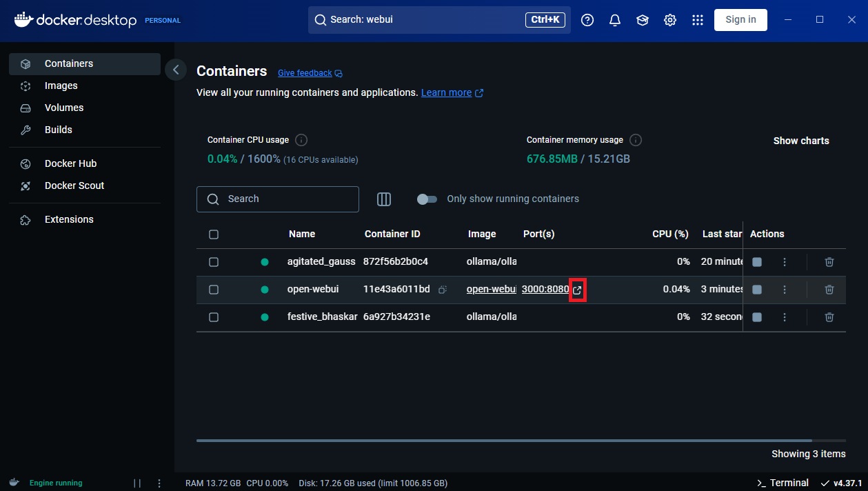Click version v4.37.1 in status bar

842,483
